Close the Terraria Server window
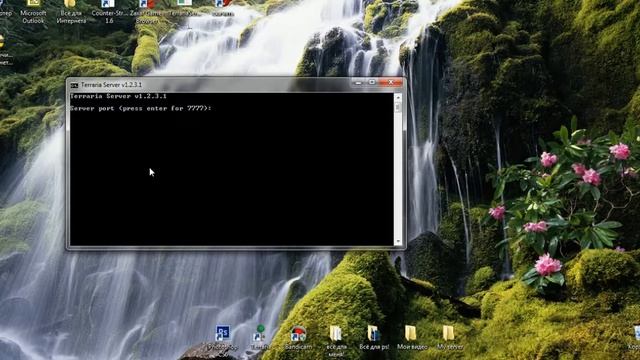This screenshot has width=640, height=360. click(x=391, y=82)
